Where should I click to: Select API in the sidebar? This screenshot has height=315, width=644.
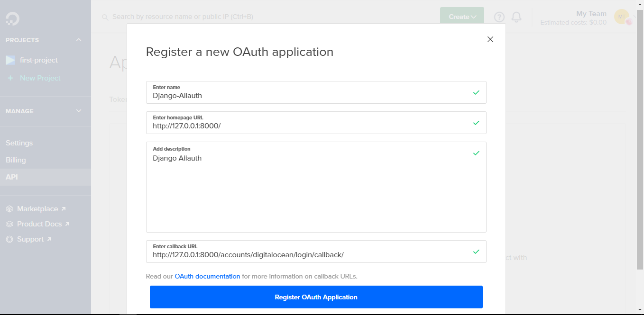tap(46, 177)
